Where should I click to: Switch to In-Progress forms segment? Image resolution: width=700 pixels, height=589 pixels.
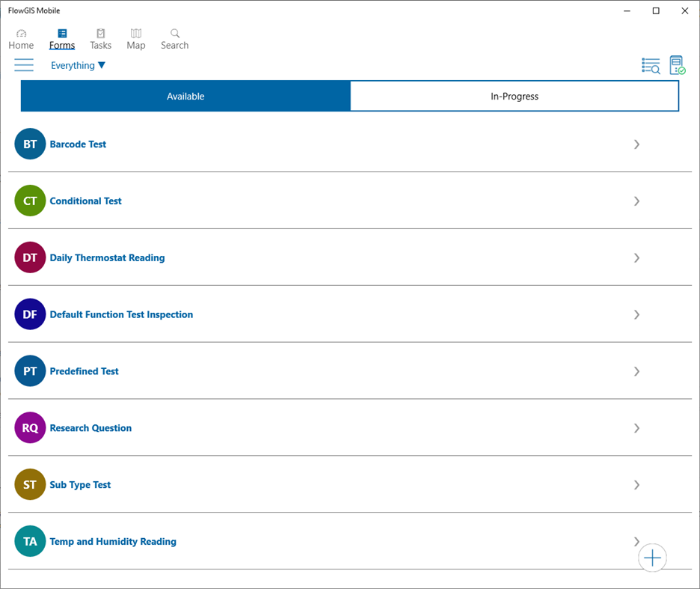tap(515, 97)
